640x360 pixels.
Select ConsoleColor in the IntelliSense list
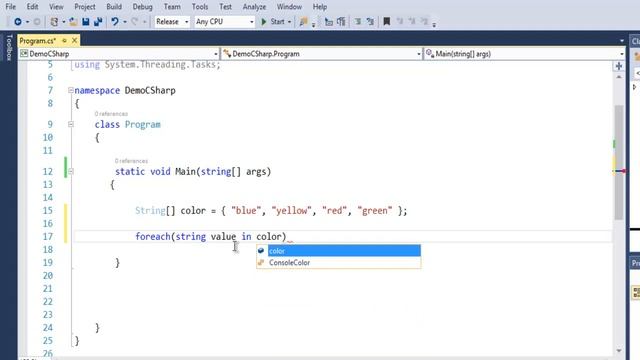pyautogui.click(x=344, y=262)
